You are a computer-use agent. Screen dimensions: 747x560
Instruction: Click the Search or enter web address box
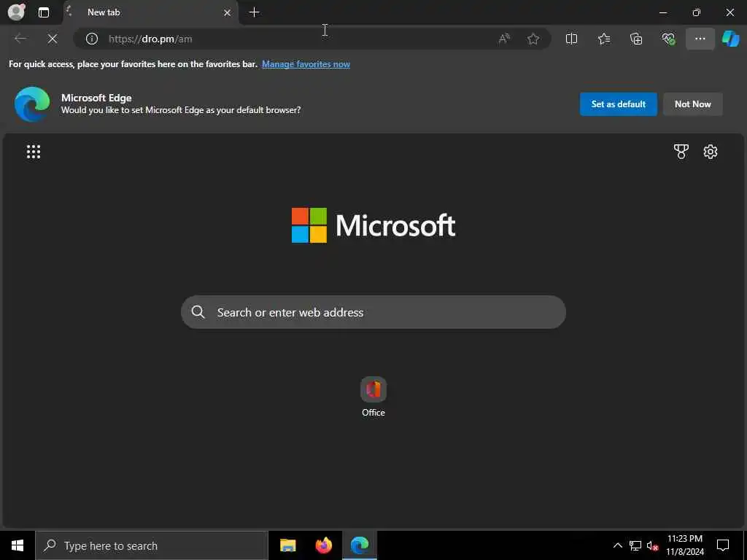373,312
